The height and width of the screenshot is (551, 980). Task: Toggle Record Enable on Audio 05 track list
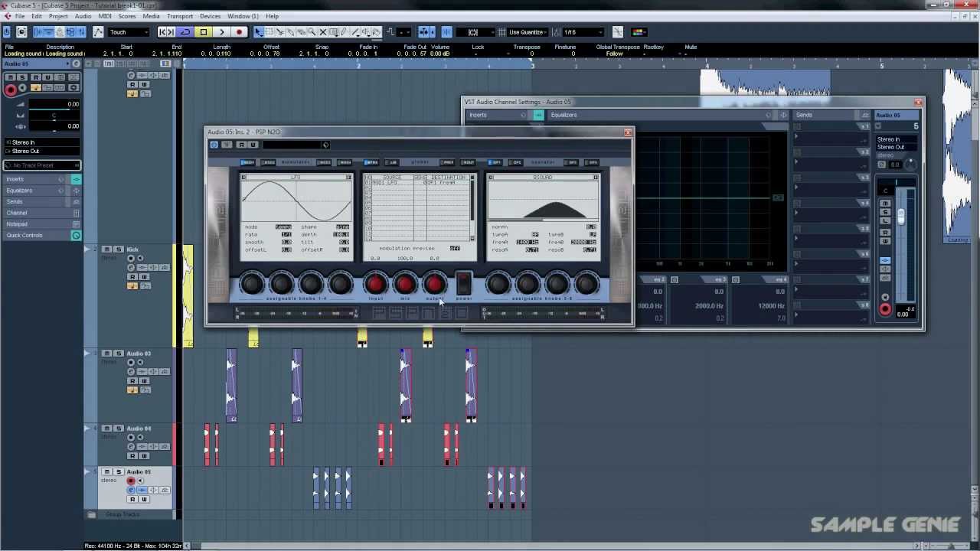pos(131,481)
